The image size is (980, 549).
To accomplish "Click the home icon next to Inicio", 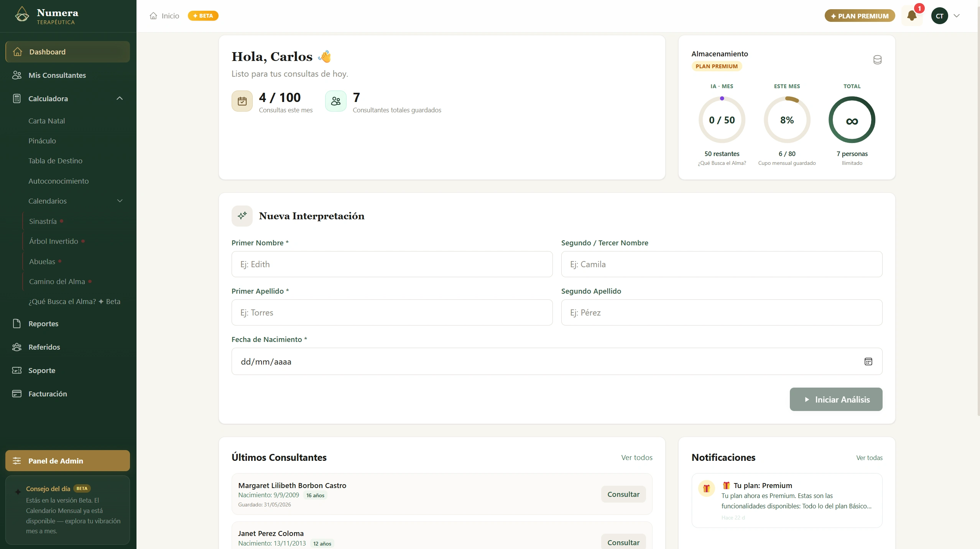I will (153, 16).
